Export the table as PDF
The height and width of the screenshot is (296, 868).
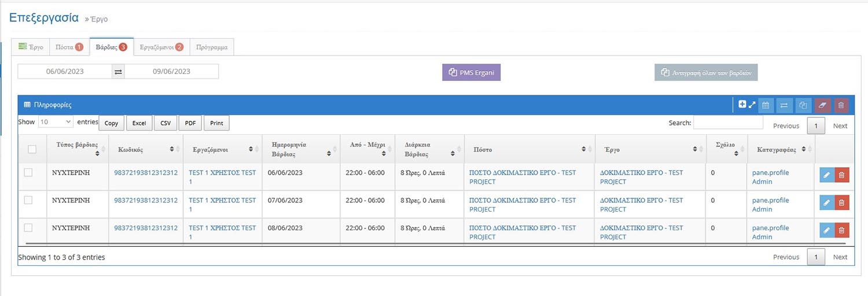click(x=190, y=123)
